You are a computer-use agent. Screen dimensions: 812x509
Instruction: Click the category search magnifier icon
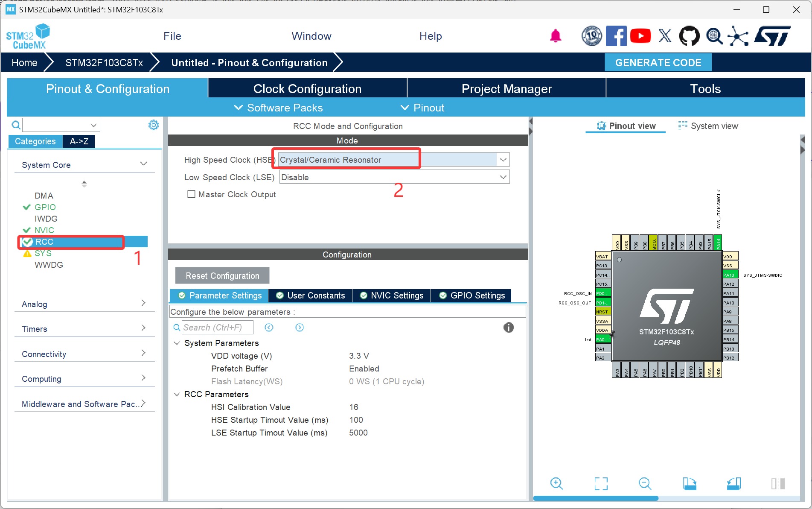16,125
